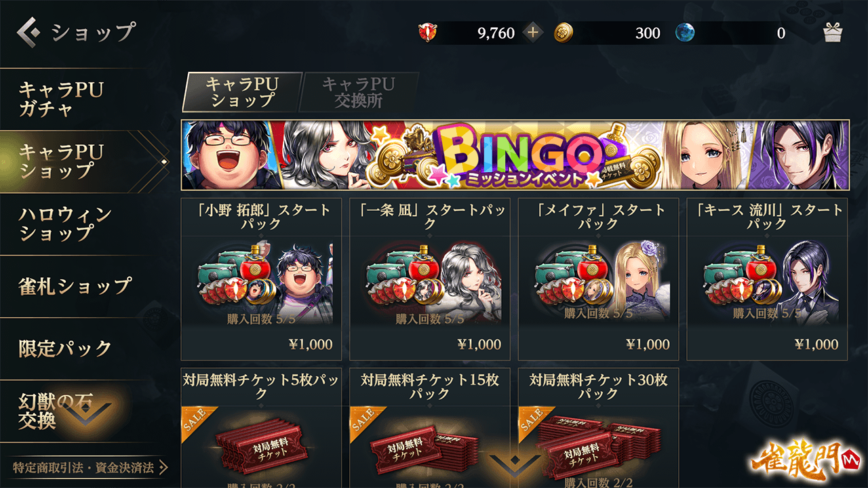Go back using the shop back arrow
The image size is (868, 488).
click(29, 31)
